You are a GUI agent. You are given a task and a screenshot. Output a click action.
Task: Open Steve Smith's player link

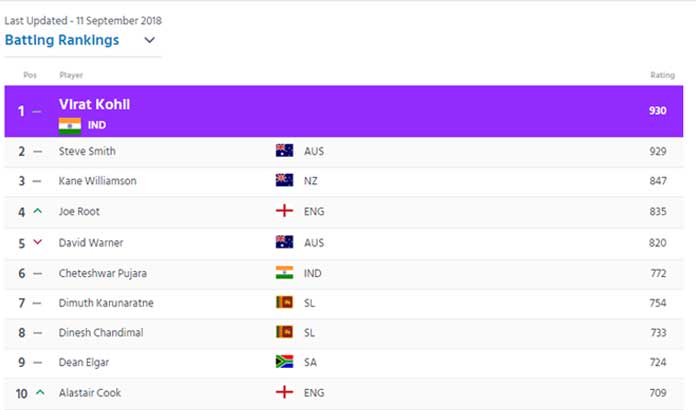click(87, 151)
